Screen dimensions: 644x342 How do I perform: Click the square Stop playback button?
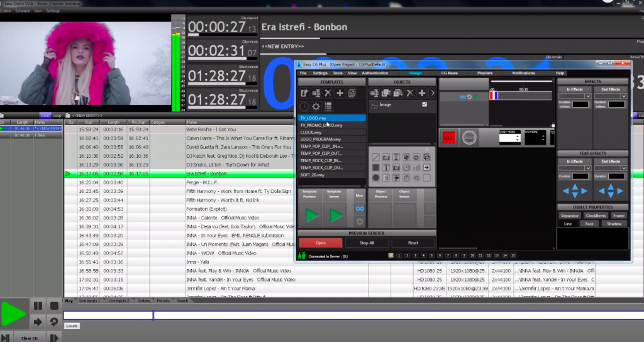tap(54, 306)
